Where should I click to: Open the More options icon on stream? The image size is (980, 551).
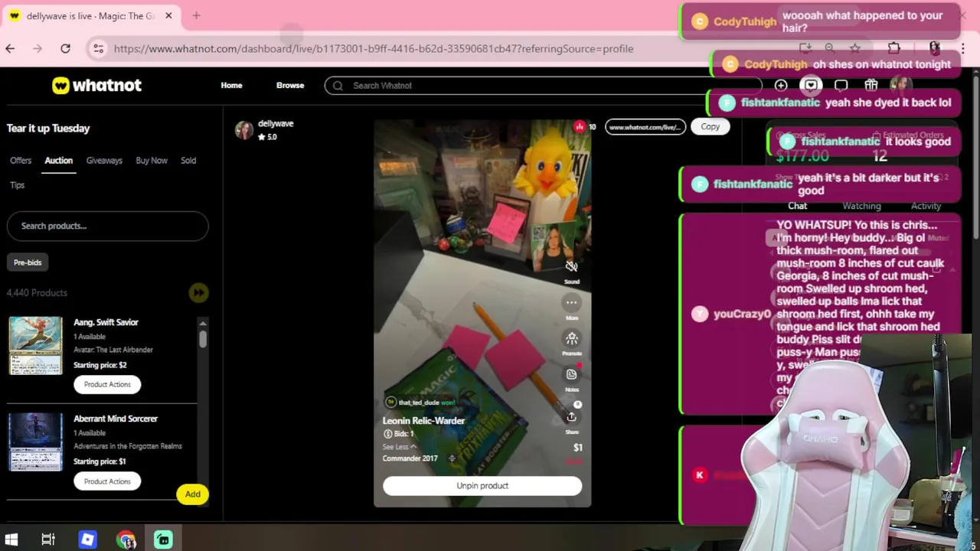pos(571,302)
